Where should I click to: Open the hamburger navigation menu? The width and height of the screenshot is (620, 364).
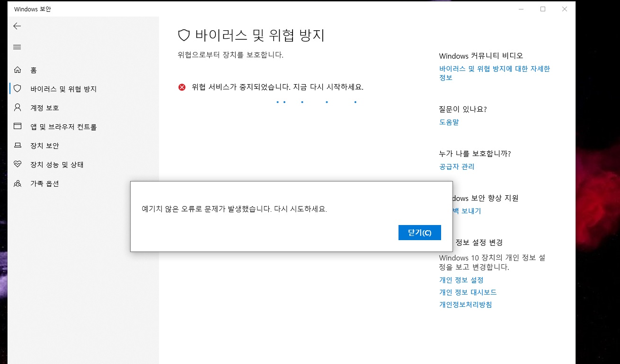click(x=17, y=47)
